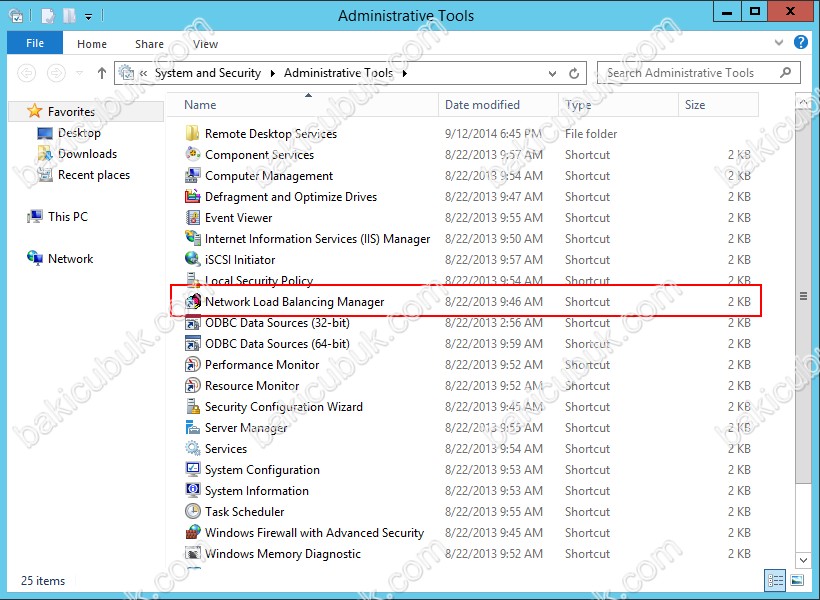Select the Services gear icon
820x600 pixels.
(x=192, y=448)
